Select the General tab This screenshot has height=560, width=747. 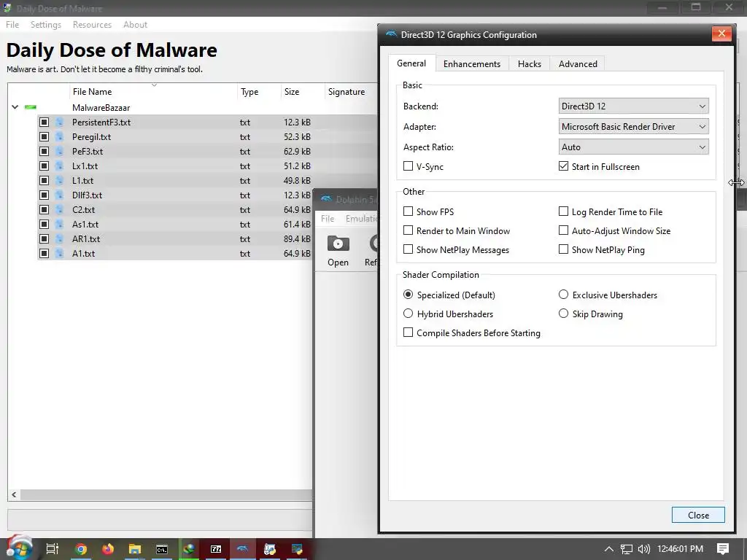[411, 63]
